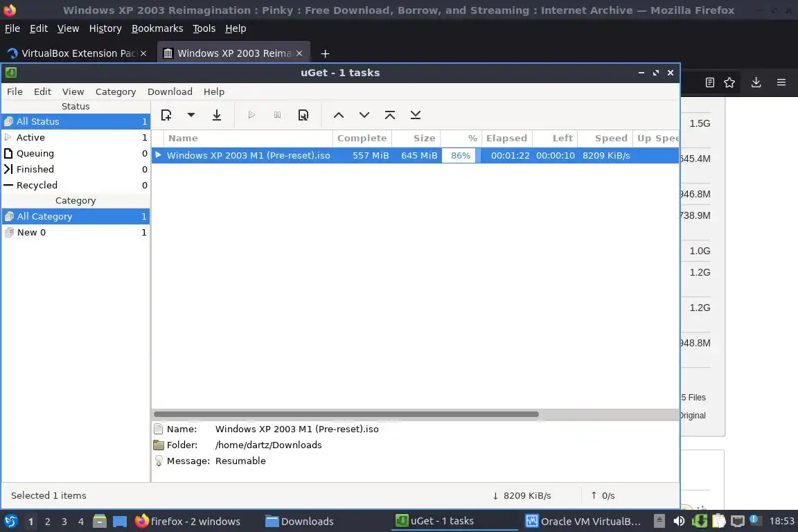Open Firefox Tools menu
Image resolution: width=798 pixels, height=532 pixels.
click(x=204, y=28)
